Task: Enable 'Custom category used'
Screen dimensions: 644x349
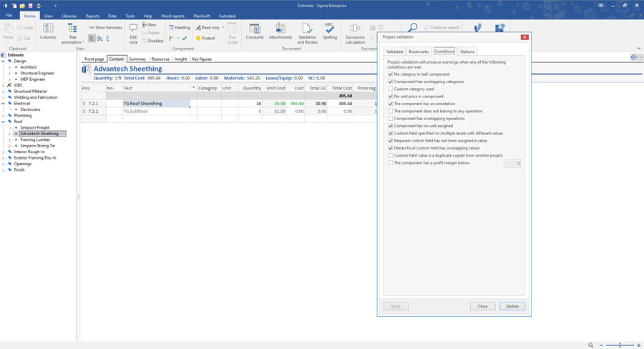Action: pyautogui.click(x=391, y=89)
